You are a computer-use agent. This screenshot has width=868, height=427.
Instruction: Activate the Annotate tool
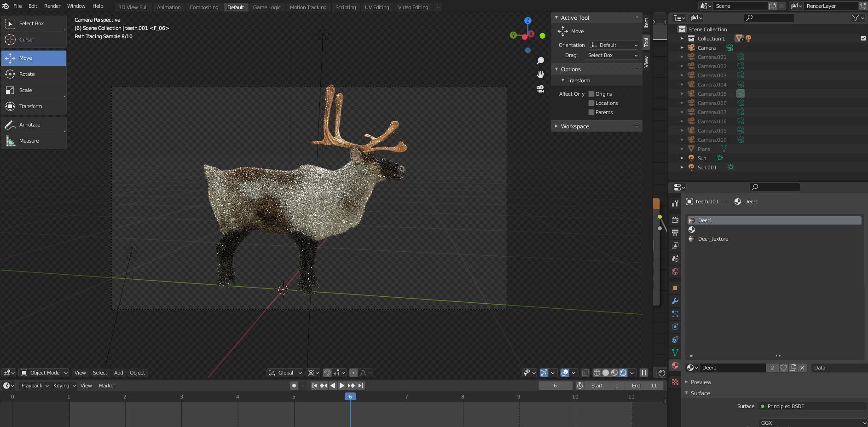pos(34,125)
